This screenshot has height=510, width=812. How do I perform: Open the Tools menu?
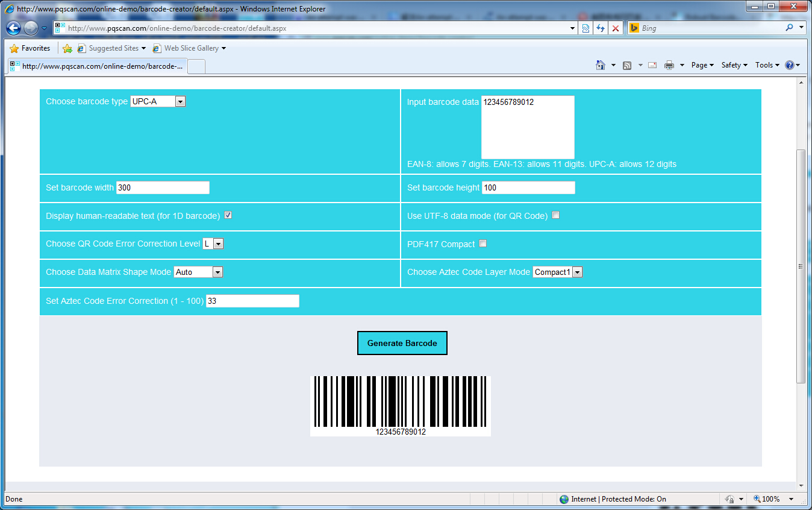click(x=767, y=65)
